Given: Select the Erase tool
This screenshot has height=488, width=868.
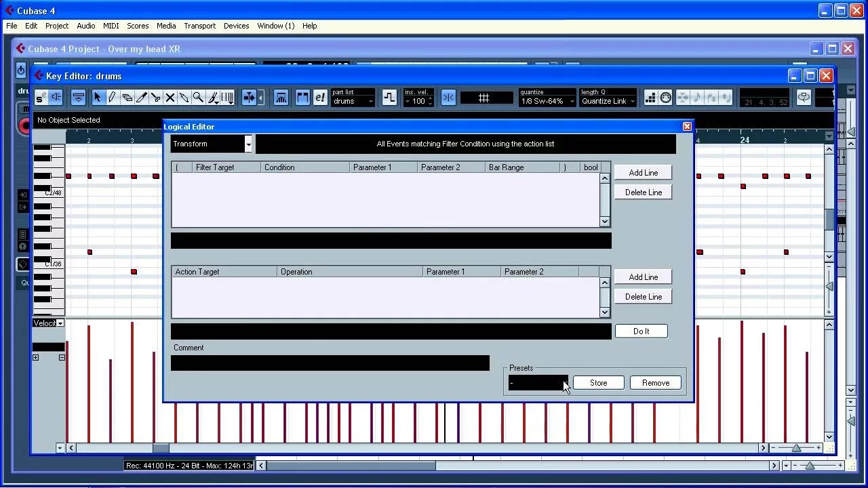Looking at the screenshot, I should (x=129, y=97).
